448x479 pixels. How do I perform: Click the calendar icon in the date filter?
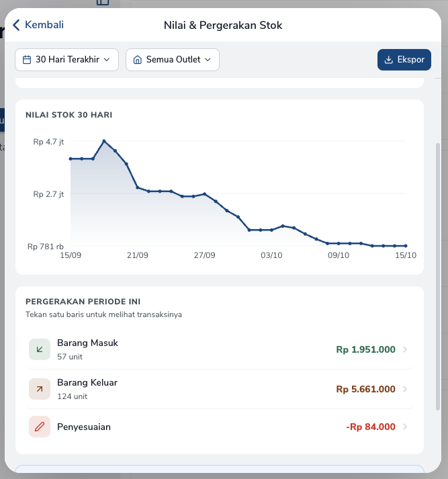(x=27, y=60)
